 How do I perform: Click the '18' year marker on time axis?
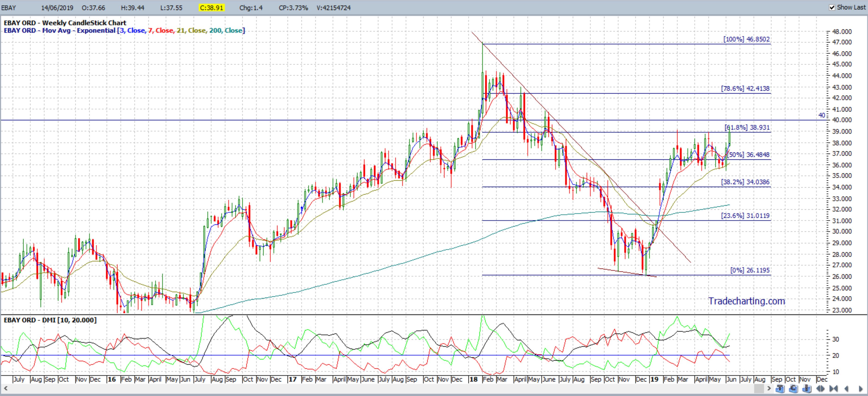click(x=474, y=380)
